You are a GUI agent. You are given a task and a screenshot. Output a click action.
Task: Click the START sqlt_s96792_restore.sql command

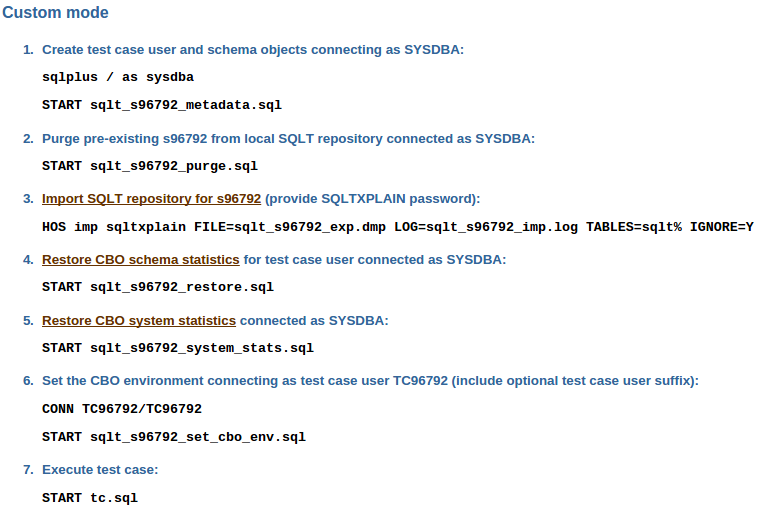(x=158, y=288)
